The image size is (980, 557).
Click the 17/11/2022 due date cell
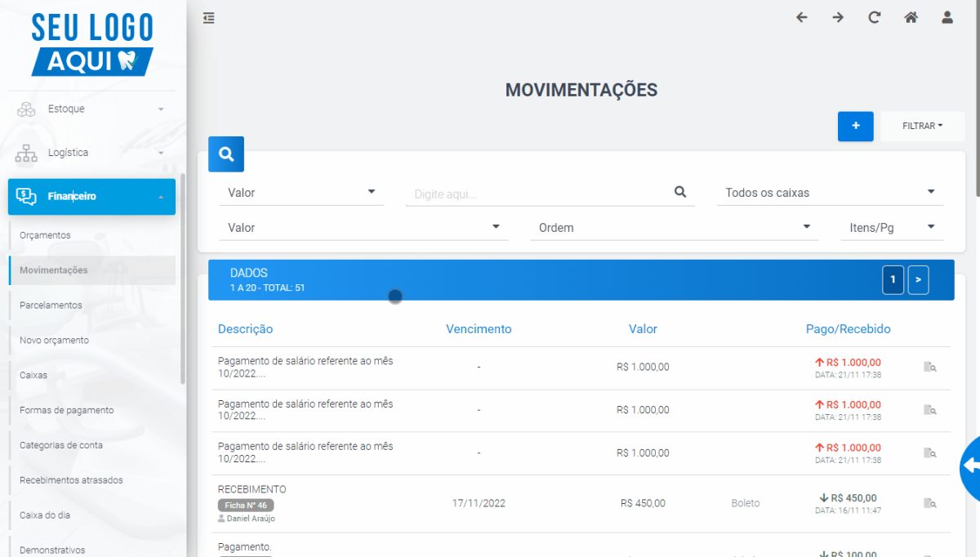click(x=479, y=503)
